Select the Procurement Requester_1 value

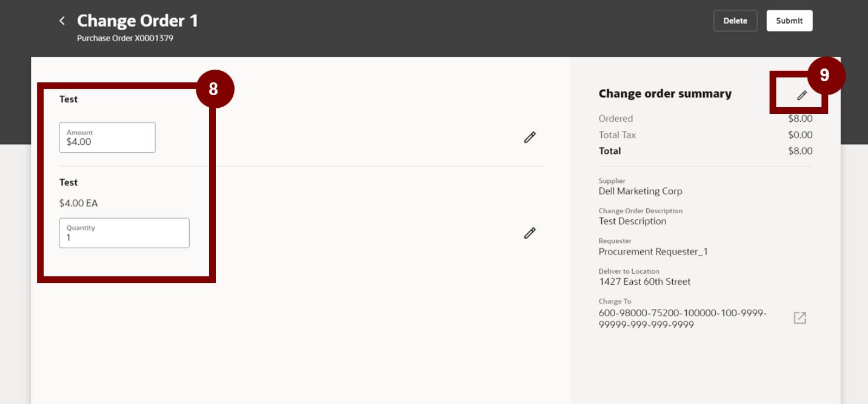pos(653,252)
